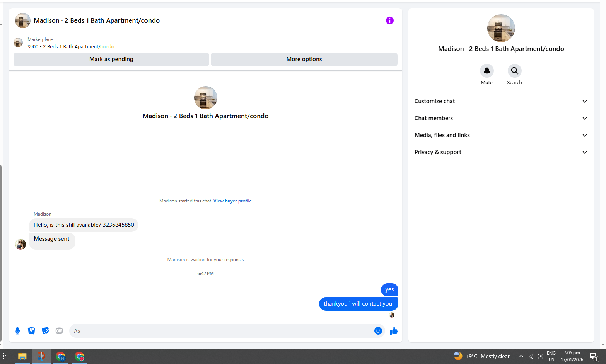
Task: Select the 'Message sent' bubble
Action: pos(52,241)
